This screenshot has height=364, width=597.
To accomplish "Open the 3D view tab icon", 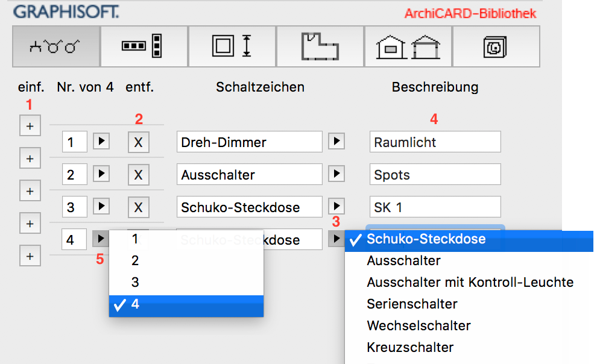I will [496, 46].
